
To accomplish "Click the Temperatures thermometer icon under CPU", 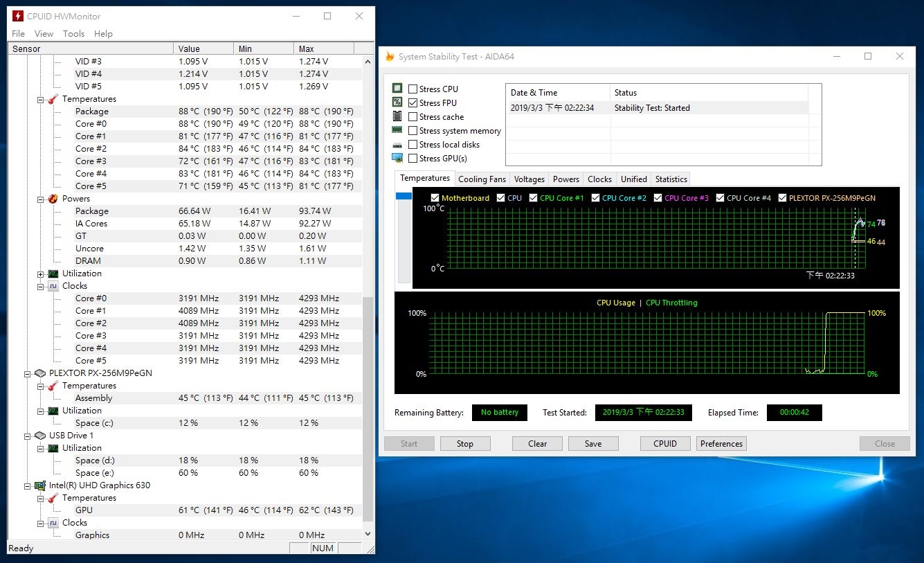I will 53,99.
